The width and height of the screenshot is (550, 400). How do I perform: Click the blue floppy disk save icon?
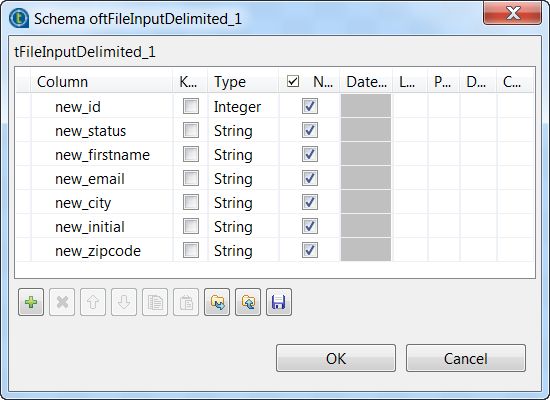(279, 302)
